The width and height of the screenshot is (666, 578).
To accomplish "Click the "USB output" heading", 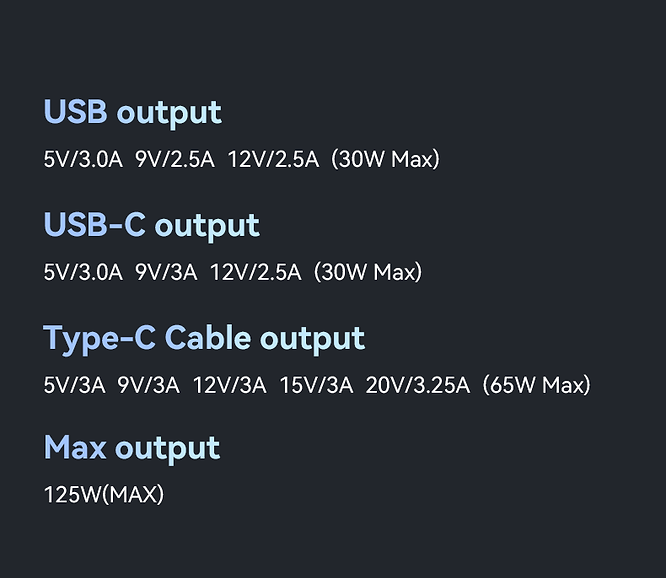I will click(132, 112).
